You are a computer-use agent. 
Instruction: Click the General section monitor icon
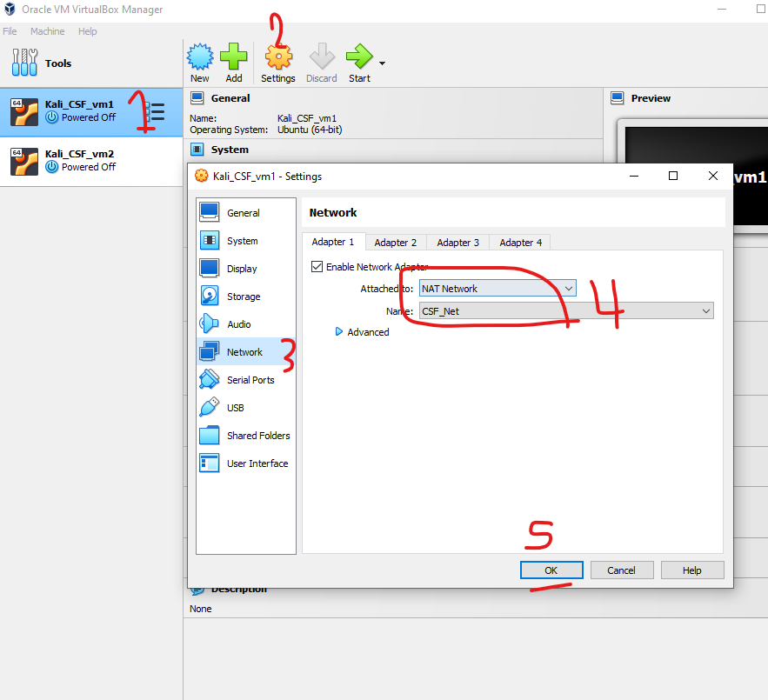point(197,98)
